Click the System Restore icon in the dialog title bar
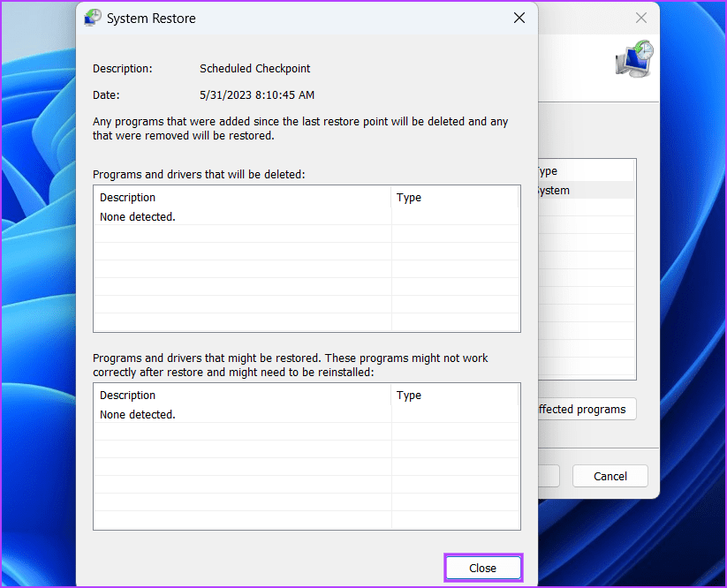Screen dimensions: 727x588 click(x=92, y=17)
